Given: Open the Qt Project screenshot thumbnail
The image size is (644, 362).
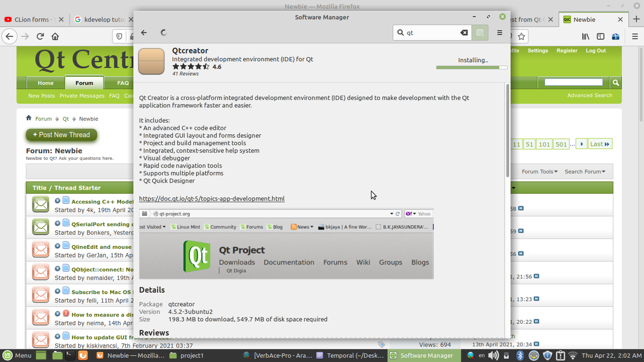Looking at the screenshot, I should (286, 244).
